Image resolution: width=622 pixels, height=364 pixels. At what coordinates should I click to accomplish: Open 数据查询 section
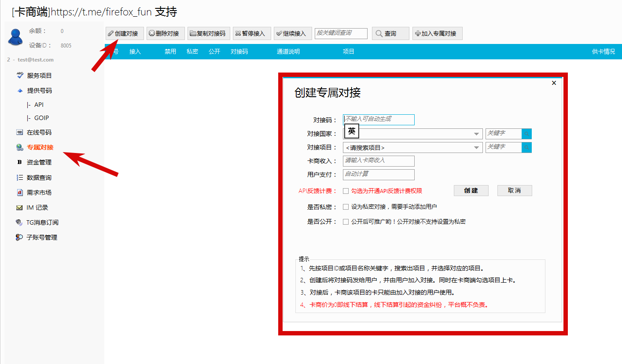pos(39,178)
